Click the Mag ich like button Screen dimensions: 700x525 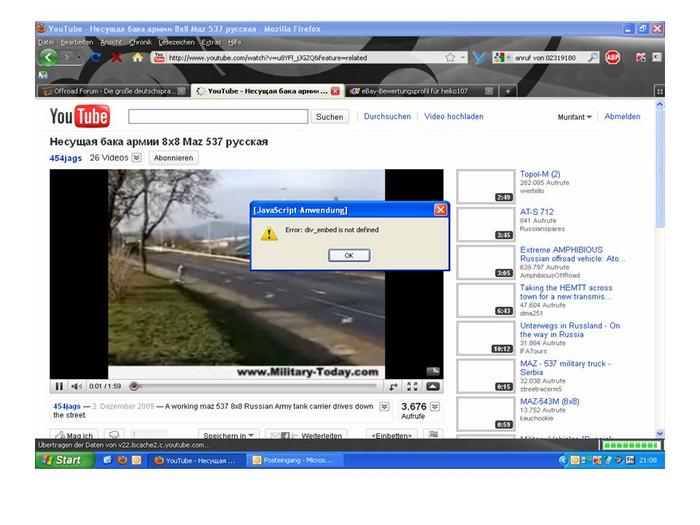pos(73,434)
